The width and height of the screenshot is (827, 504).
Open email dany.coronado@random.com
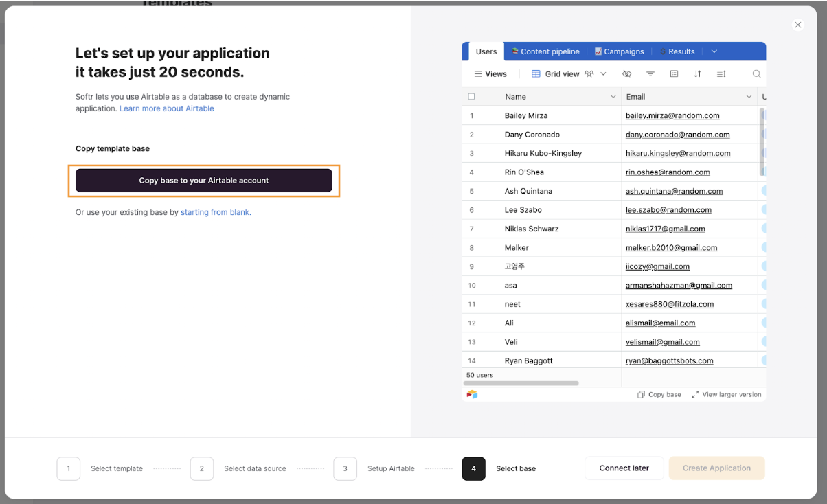pyautogui.click(x=677, y=135)
